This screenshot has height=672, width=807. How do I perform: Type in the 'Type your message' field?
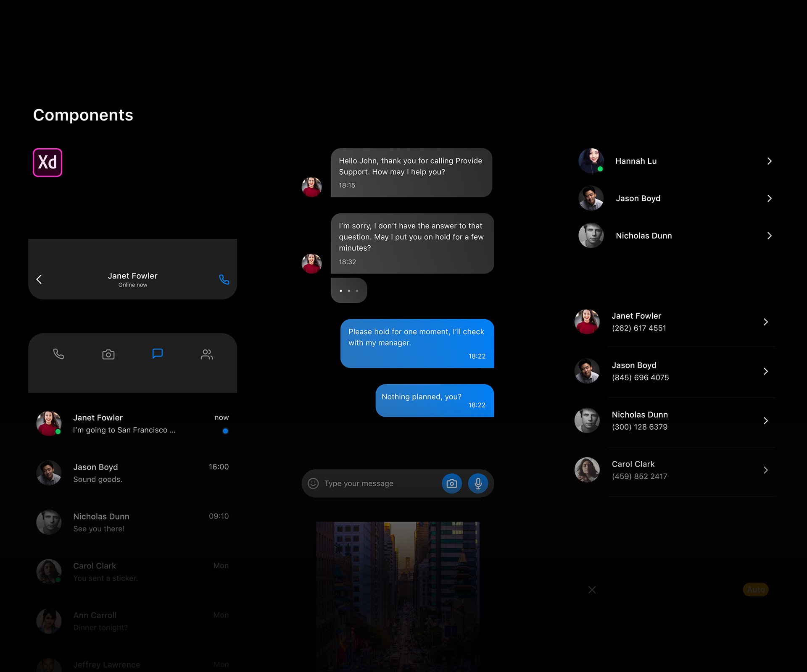(x=370, y=483)
